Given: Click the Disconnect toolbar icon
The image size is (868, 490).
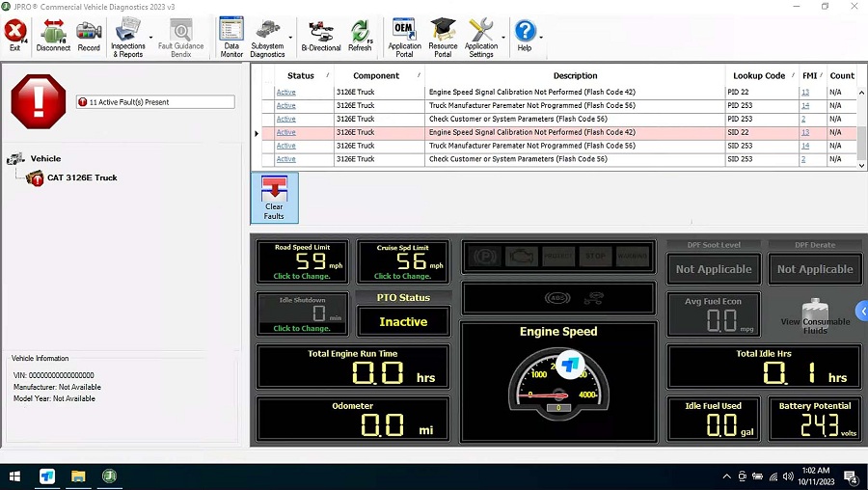Looking at the screenshot, I should click(53, 36).
